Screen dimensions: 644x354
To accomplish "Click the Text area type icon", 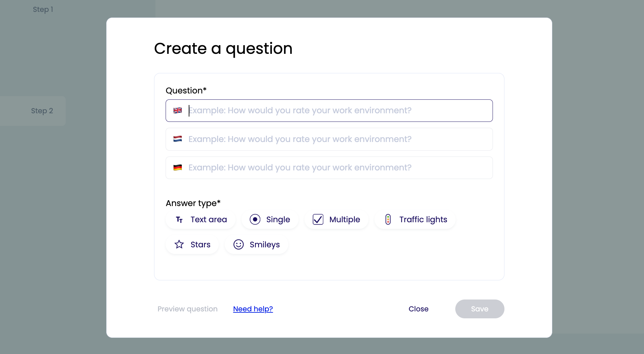I will (179, 220).
